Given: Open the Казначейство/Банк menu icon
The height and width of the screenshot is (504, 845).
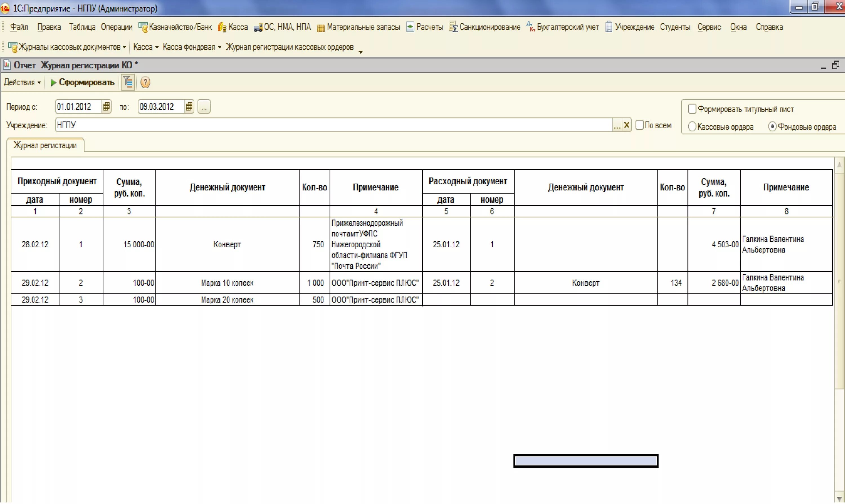Looking at the screenshot, I should (x=143, y=27).
